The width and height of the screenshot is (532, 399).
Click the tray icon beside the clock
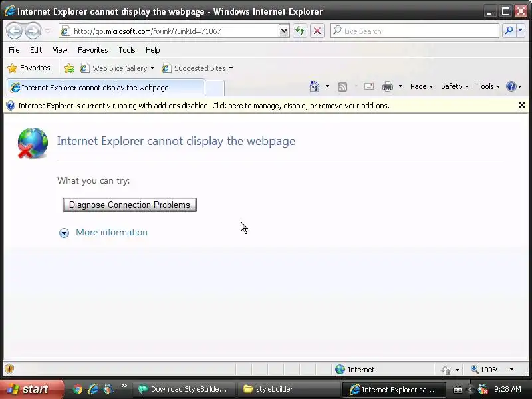click(x=483, y=389)
